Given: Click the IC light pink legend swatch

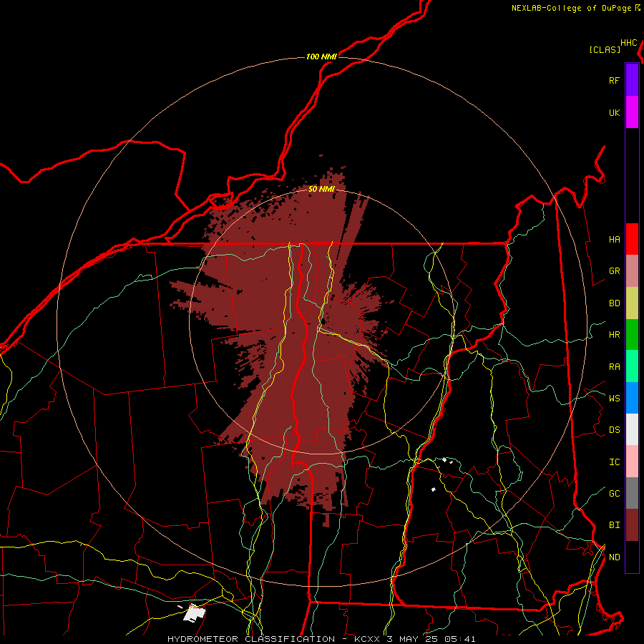Looking at the screenshot, I should point(632,462).
